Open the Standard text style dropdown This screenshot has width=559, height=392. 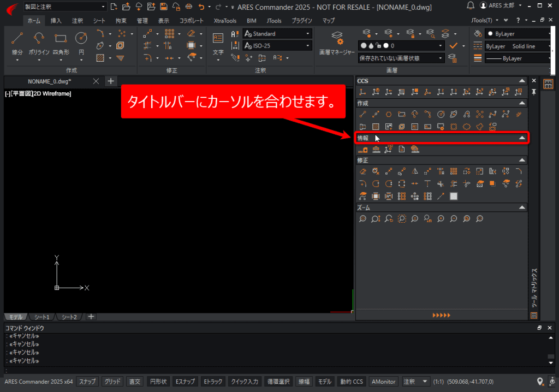click(x=307, y=33)
